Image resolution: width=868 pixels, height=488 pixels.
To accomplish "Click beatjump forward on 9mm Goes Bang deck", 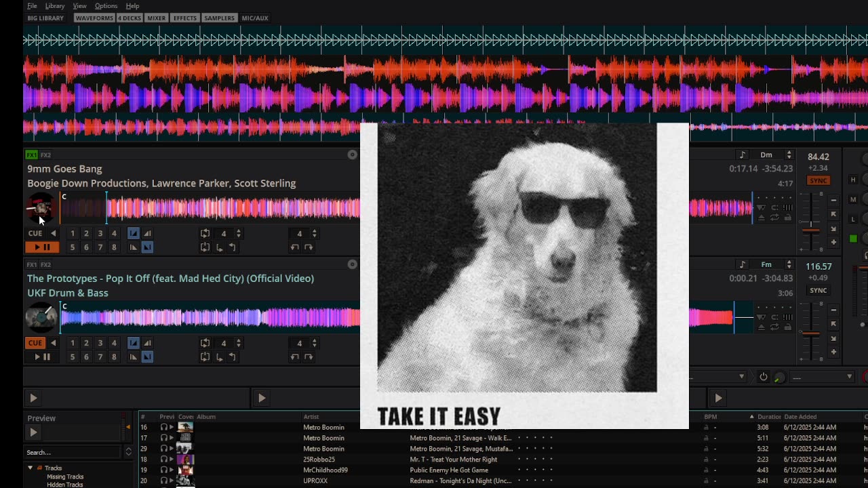I will [309, 247].
